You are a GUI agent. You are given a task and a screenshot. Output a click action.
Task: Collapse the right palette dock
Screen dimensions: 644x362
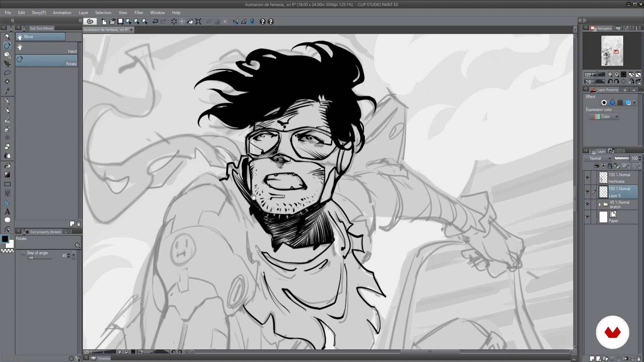pyautogui.click(x=584, y=20)
